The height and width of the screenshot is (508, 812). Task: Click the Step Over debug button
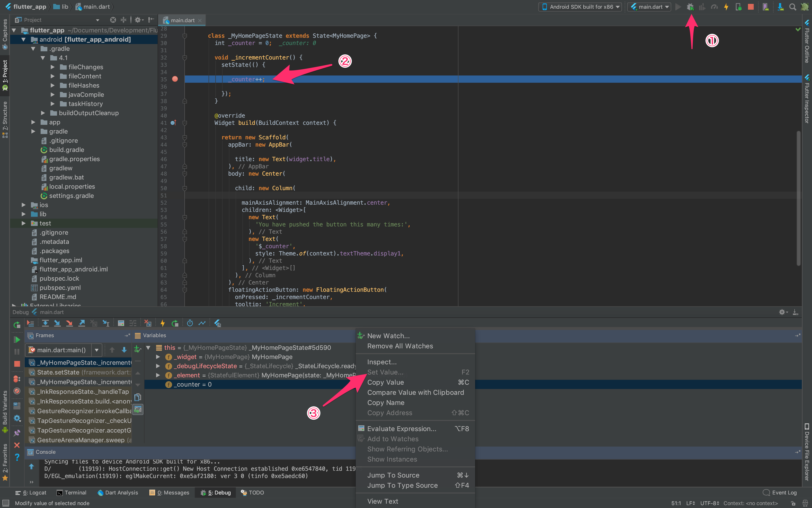pos(45,323)
